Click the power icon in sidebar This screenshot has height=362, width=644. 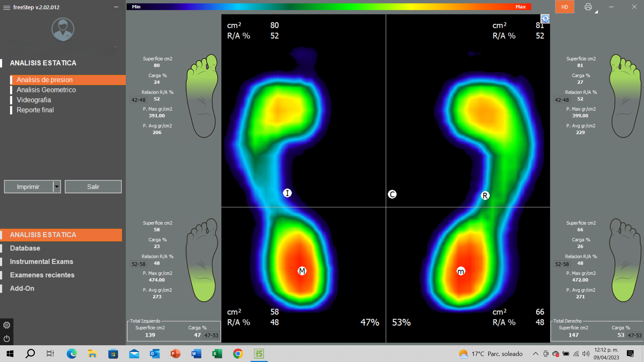coord(7,339)
